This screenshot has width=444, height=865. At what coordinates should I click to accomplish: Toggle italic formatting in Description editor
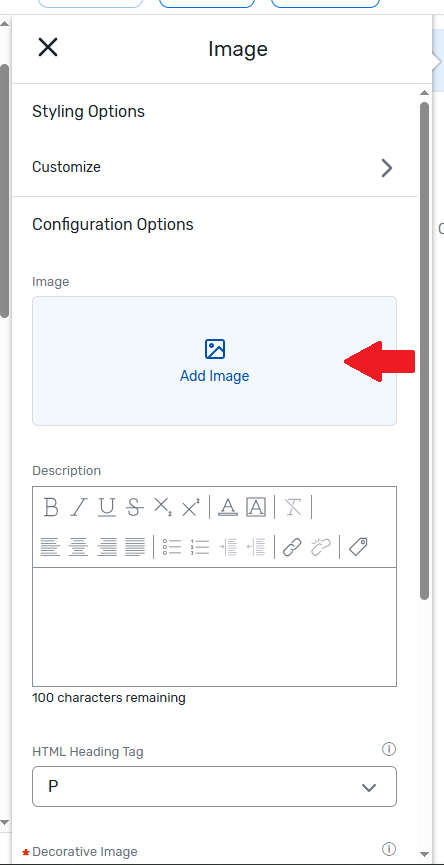pyautogui.click(x=79, y=507)
